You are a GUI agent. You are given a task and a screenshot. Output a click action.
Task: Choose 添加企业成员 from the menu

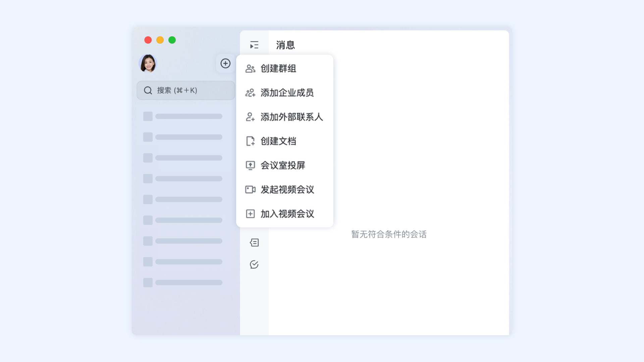[x=287, y=93]
